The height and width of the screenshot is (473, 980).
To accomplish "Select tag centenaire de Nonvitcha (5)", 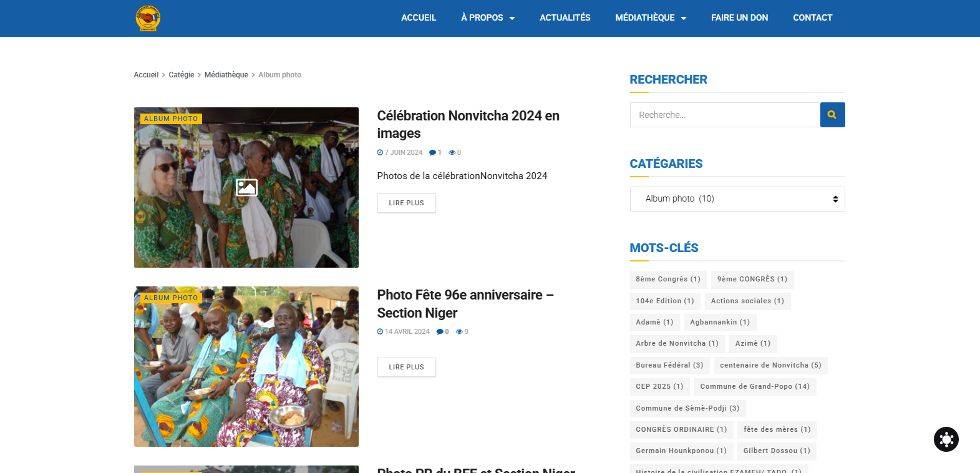I will (770, 366).
